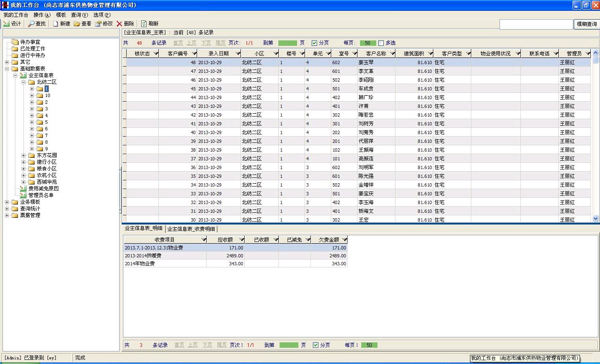Click the 查看 (View) folder icon
The height and width of the screenshot is (364, 600).
click(77, 24)
